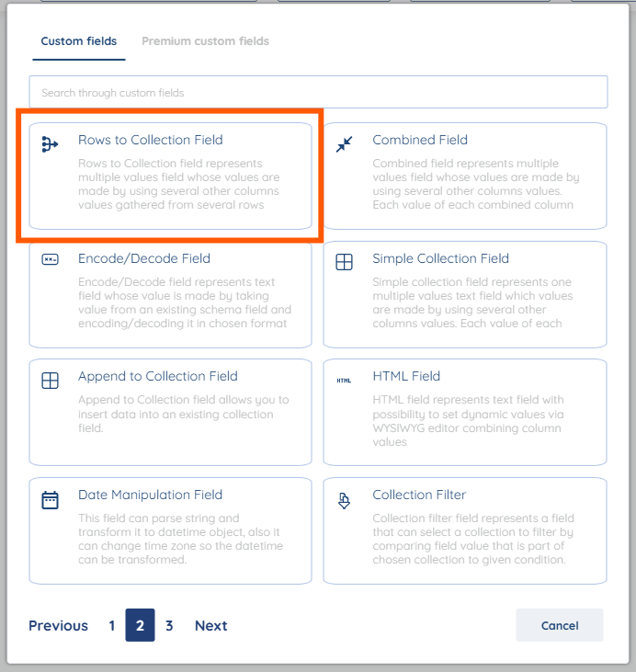Cancel the custom field dialog
This screenshot has height=672, width=636.
click(560, 625)
